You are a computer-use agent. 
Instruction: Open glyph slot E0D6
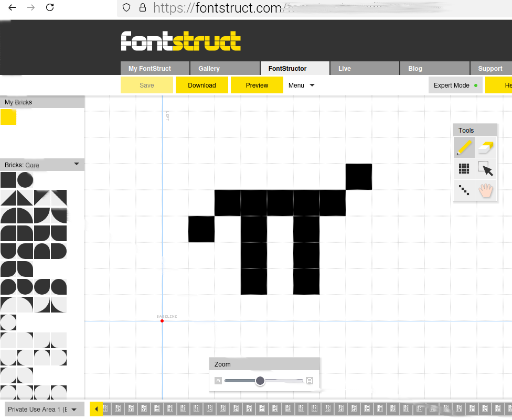(236, 408)
